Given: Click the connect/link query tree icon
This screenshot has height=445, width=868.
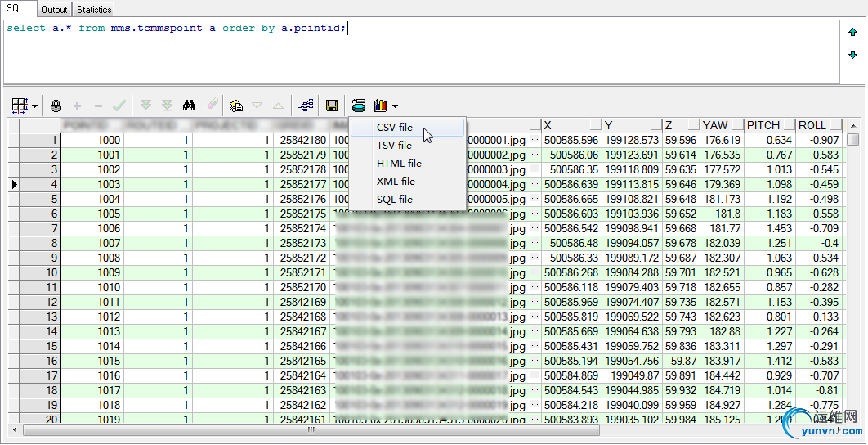Looking at the screenshot, I should 306,106.
